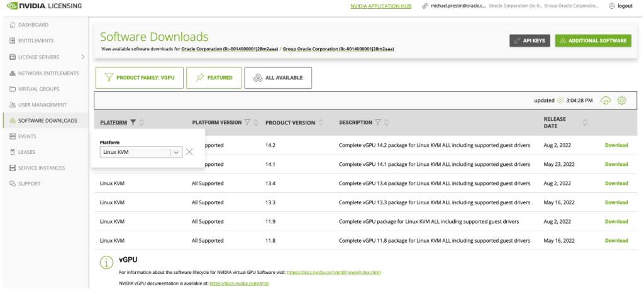644x291 pixels.
Task: Download the vGPU 13.4 package
Action: pyautogui.click(x=616, y=184)
